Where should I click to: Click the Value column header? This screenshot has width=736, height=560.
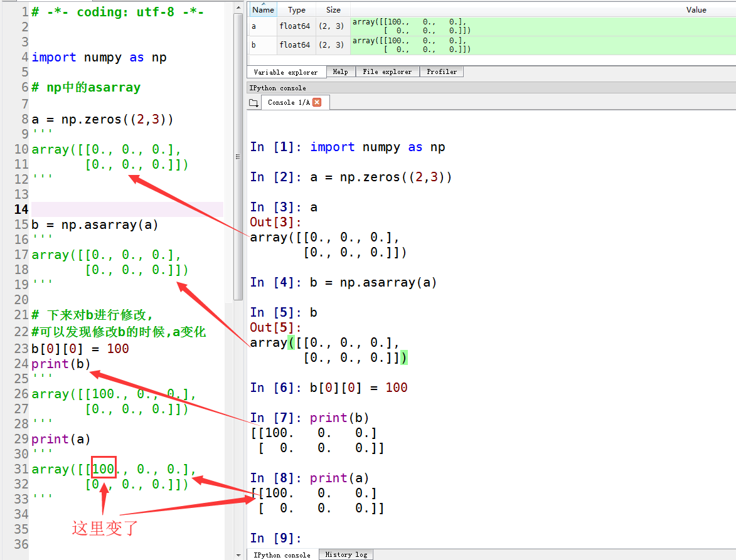coord(695,9)
